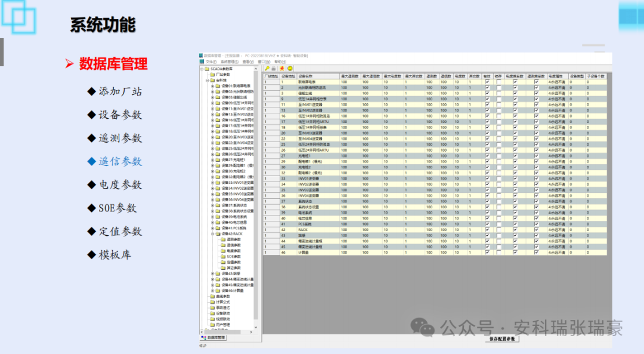
Task: Click the app icon left of 文件(F) menu
Action: [x=202, y=61]
